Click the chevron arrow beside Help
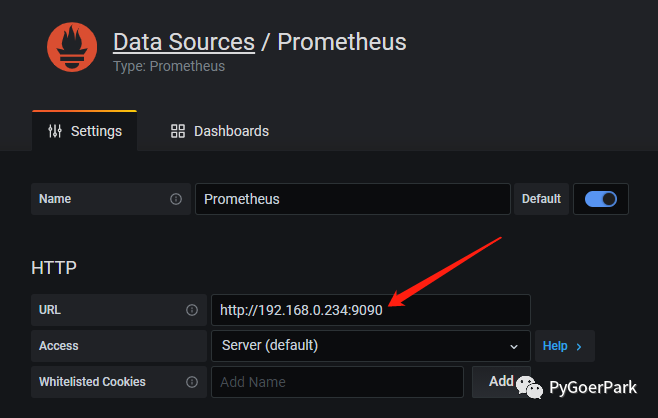 (579, 346)
